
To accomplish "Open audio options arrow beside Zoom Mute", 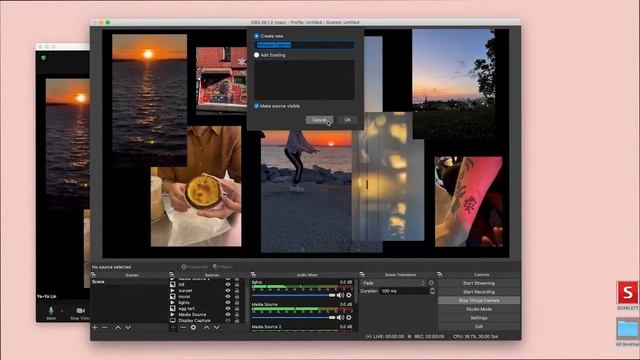I will [x=62, y=311].
